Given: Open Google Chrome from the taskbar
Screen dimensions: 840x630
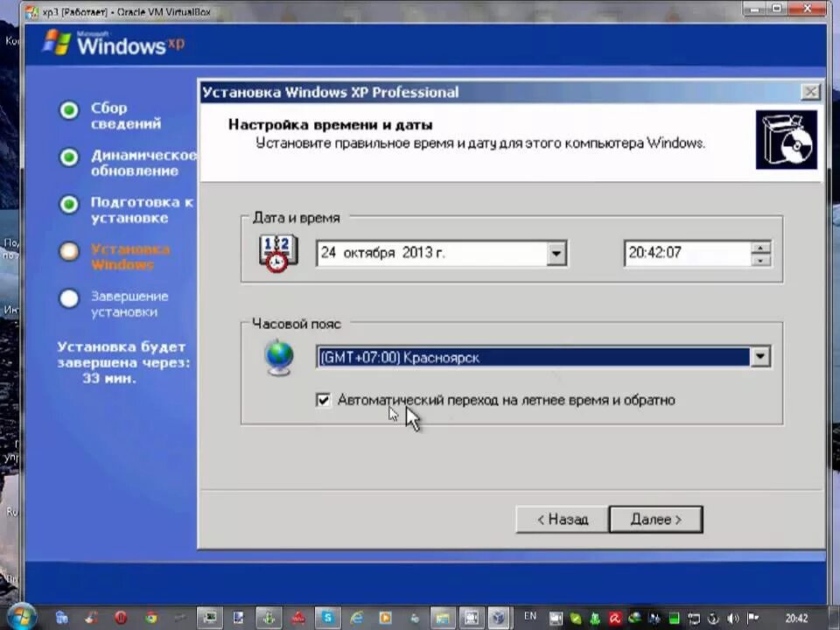Looking at the screenshot, I should pyautogui.click(x=151, y=618).
